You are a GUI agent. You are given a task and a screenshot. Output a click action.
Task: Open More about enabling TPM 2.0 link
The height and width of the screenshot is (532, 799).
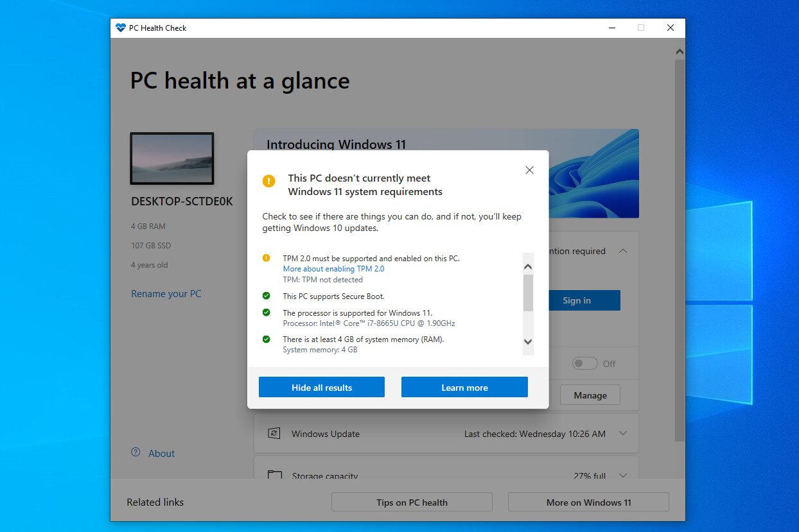tap(333, 269)
